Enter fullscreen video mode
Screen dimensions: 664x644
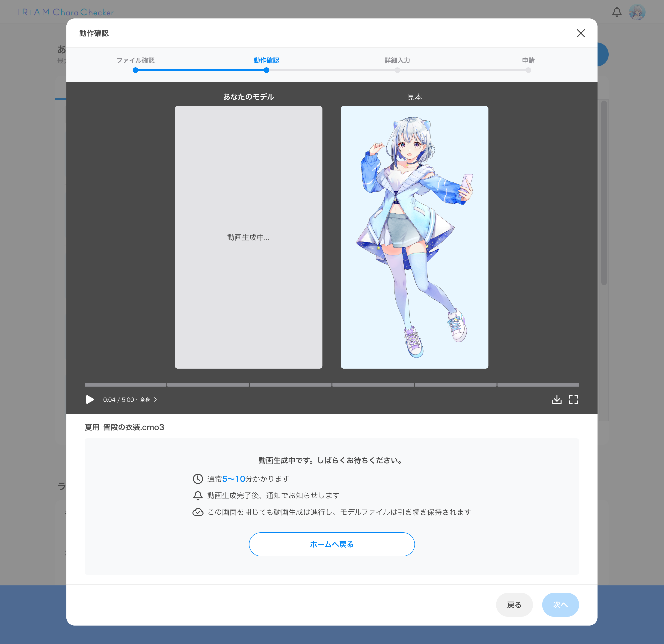click(573, 400)
